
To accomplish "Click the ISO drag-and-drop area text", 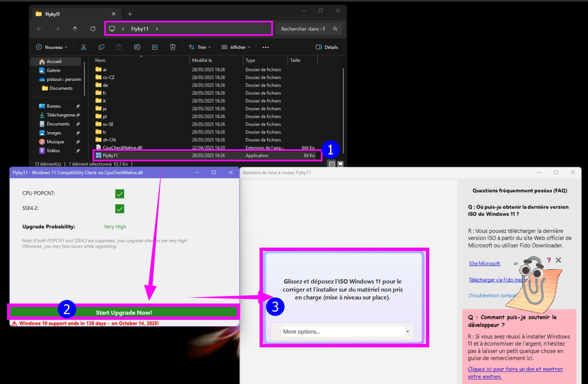I will click(343, 289).
